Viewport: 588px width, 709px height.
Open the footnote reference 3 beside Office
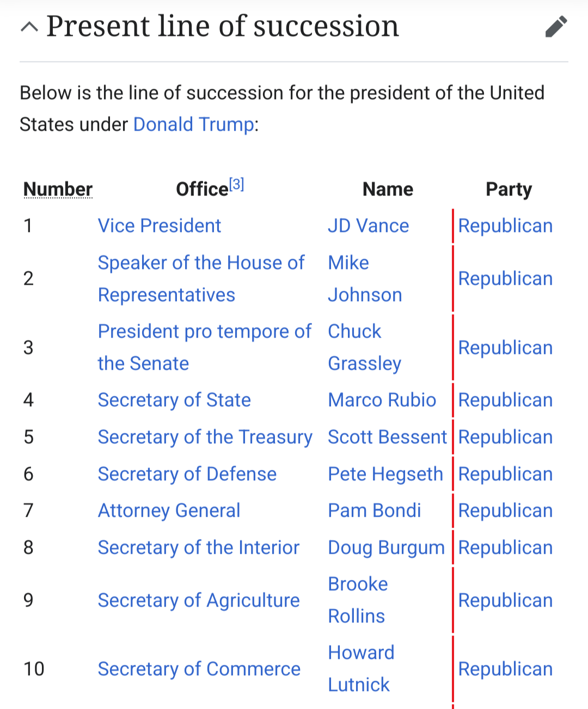click(236, 184)
